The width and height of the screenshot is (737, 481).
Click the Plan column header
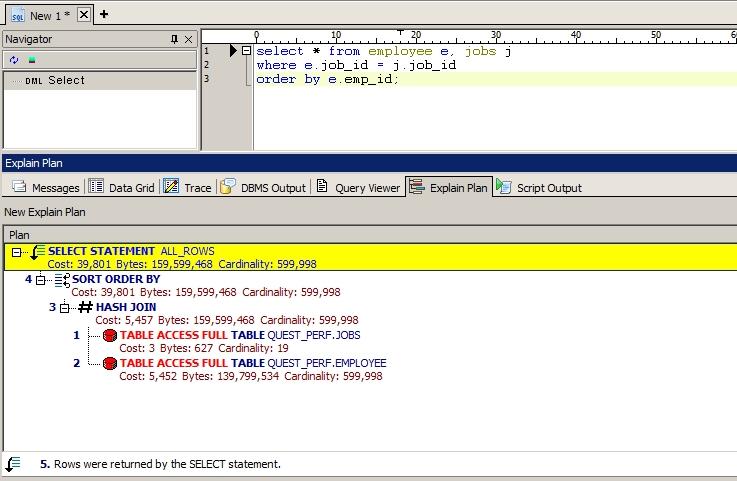pyautogui.click(x=20, y=234)
